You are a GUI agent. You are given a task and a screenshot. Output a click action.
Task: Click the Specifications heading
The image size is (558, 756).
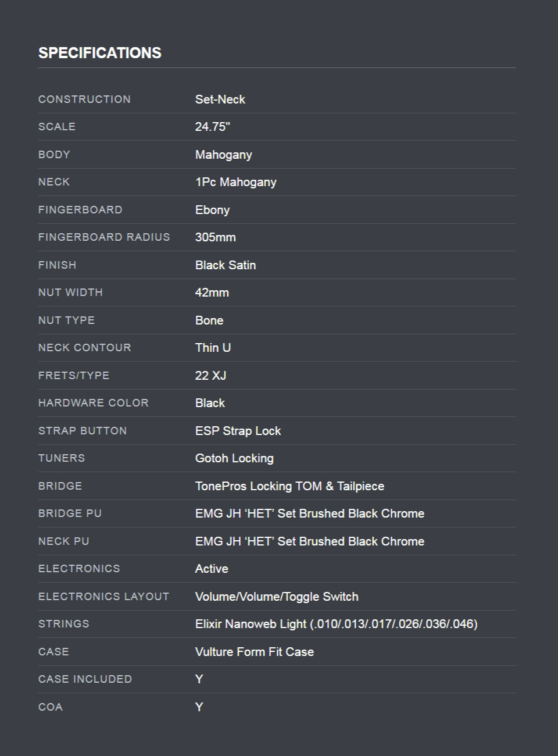100,53
